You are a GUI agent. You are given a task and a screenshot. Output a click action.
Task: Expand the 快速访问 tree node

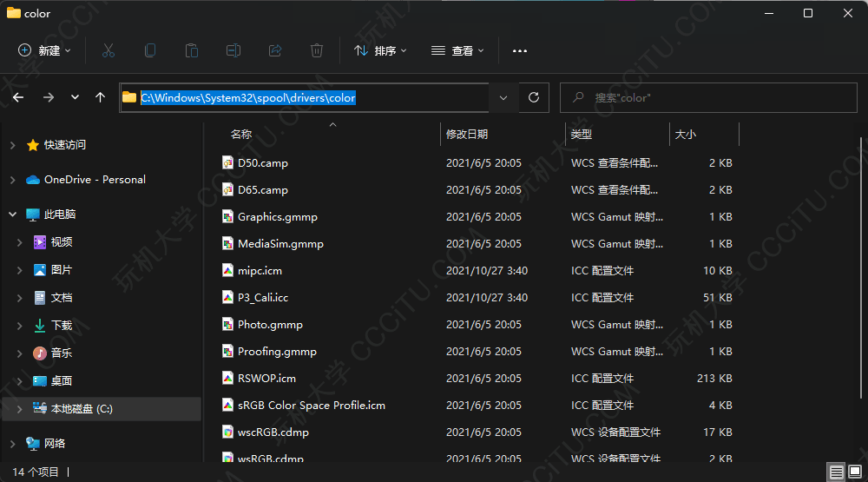click(13, 145)
